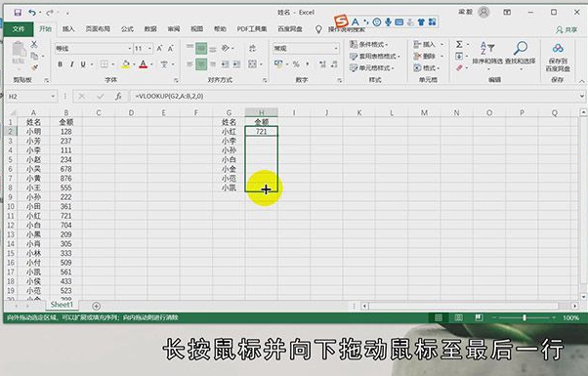The image size is (588, 376).
Task: Open the font size 11 dropdown
Action: 149,49
